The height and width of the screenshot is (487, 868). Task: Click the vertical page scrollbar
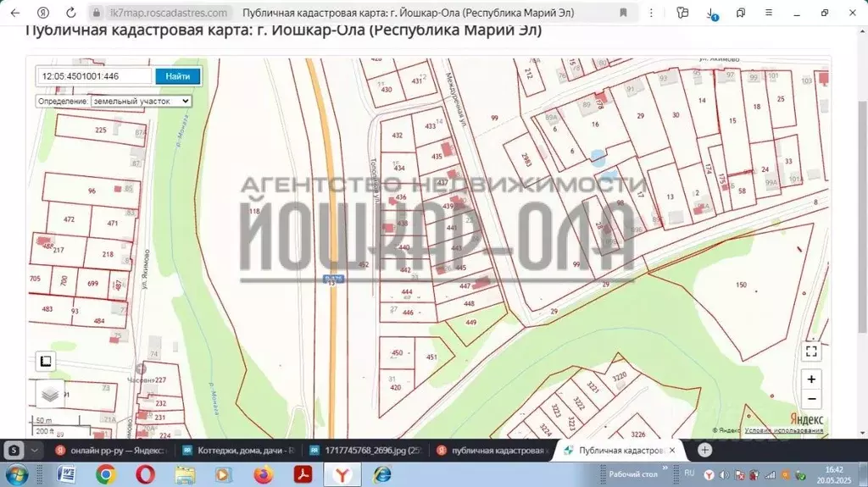(x=862, y=216)
